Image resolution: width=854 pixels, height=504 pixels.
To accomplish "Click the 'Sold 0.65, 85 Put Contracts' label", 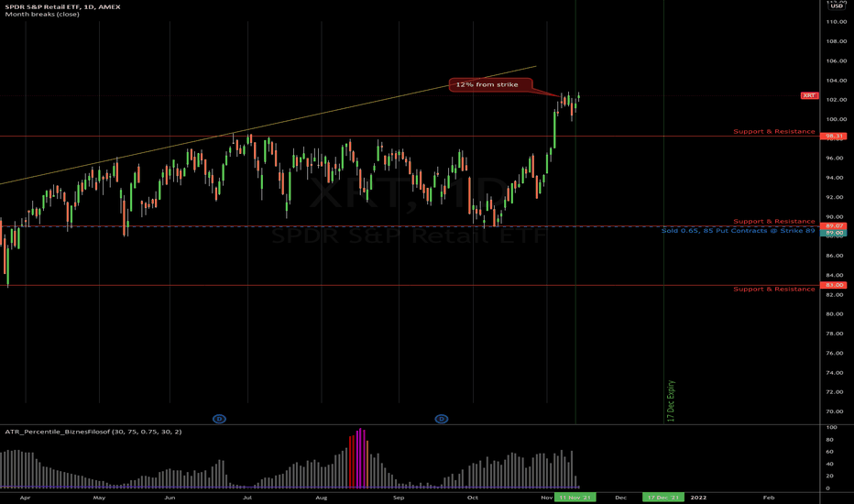I will 738,231.
